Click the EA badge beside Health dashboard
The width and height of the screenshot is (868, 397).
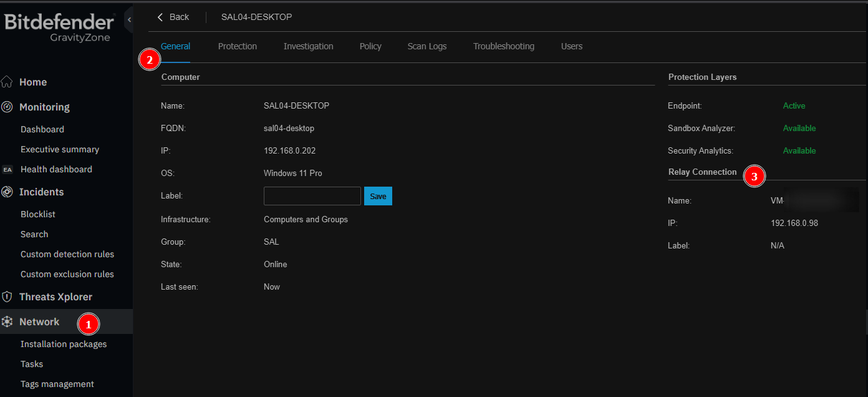[7, 169]
